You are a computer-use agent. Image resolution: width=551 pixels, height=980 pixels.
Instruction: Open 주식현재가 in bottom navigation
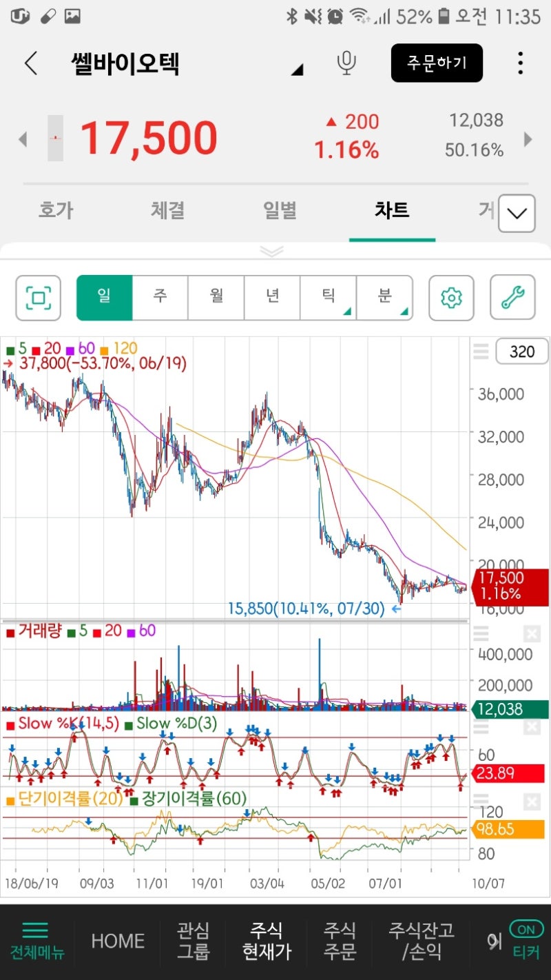pyautogui.click(x=267, y=941)
